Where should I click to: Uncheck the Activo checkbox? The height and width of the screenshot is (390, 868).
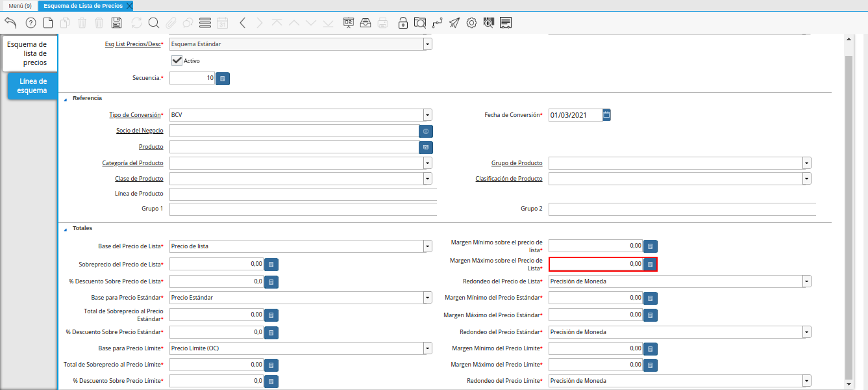pos(176,60)
